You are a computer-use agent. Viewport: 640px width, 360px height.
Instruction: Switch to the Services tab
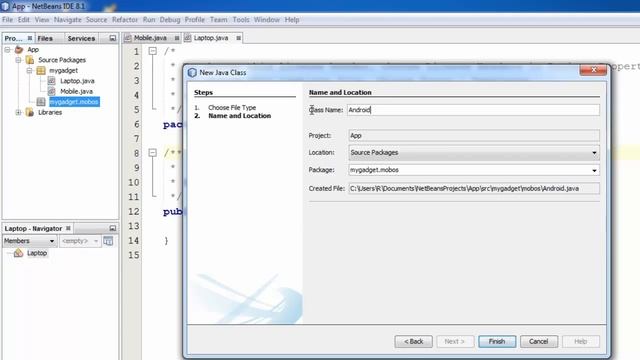point(81,38)
